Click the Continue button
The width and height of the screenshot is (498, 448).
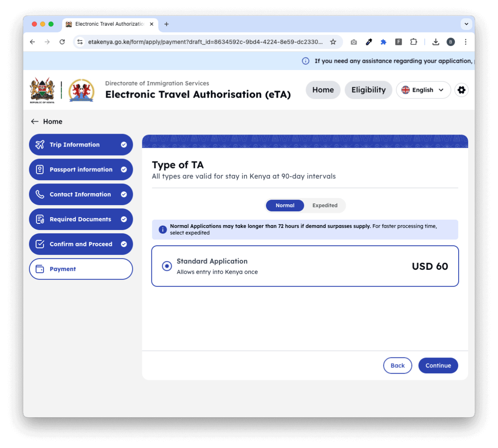point(438,365)
